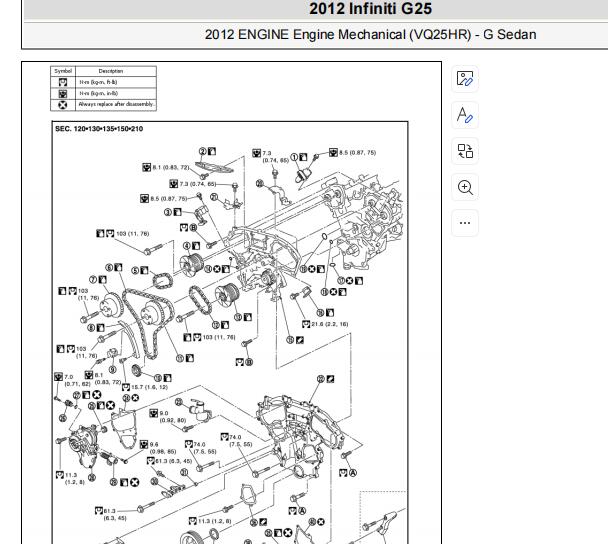Click the '2012 Infiniti G25' heading

click(x=370, y=9)
